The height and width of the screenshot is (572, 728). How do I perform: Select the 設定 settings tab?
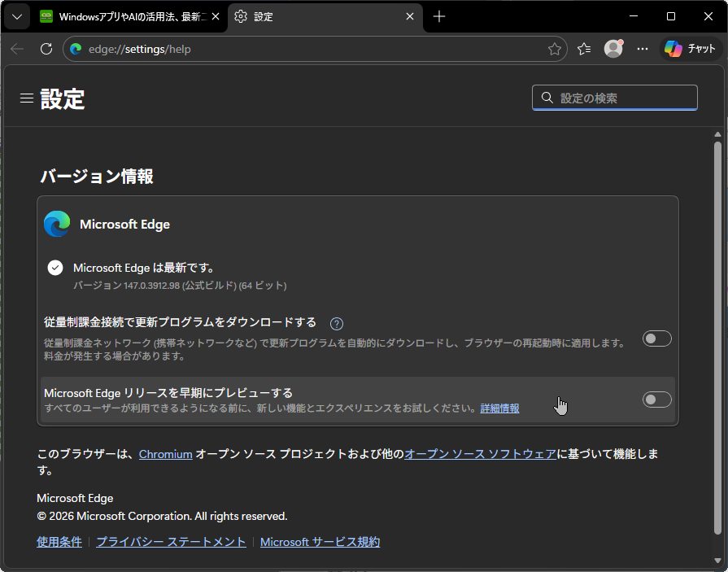click(x=325, y=17)
